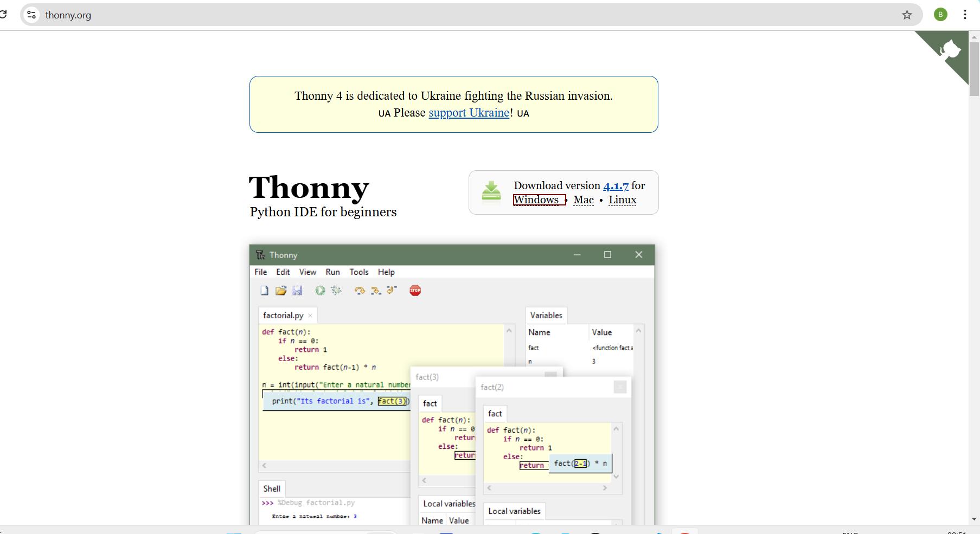Image resolution: width=980 pixels, height=534 pixels.
Task: Select Local variables tab in fact(2) window
Action: click(x=514, y=511)
